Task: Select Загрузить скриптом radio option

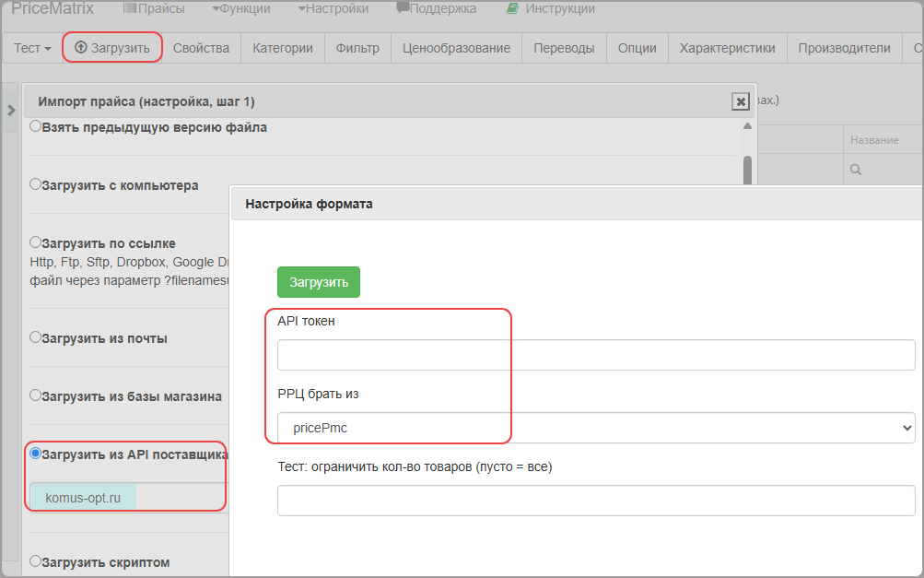Action: 35,560
